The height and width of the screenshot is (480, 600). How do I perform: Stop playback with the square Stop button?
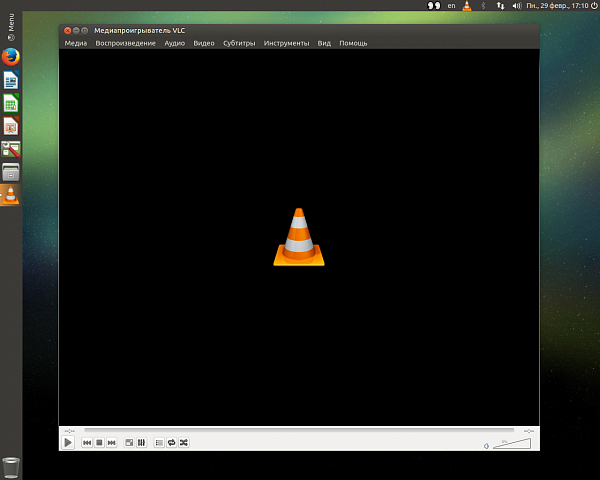[99, 443]
